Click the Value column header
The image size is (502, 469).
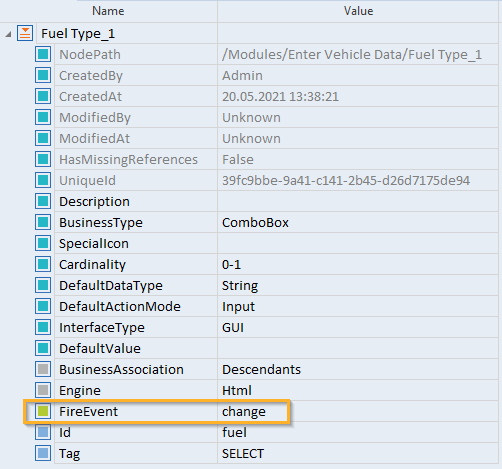click(x=358, y=11)
